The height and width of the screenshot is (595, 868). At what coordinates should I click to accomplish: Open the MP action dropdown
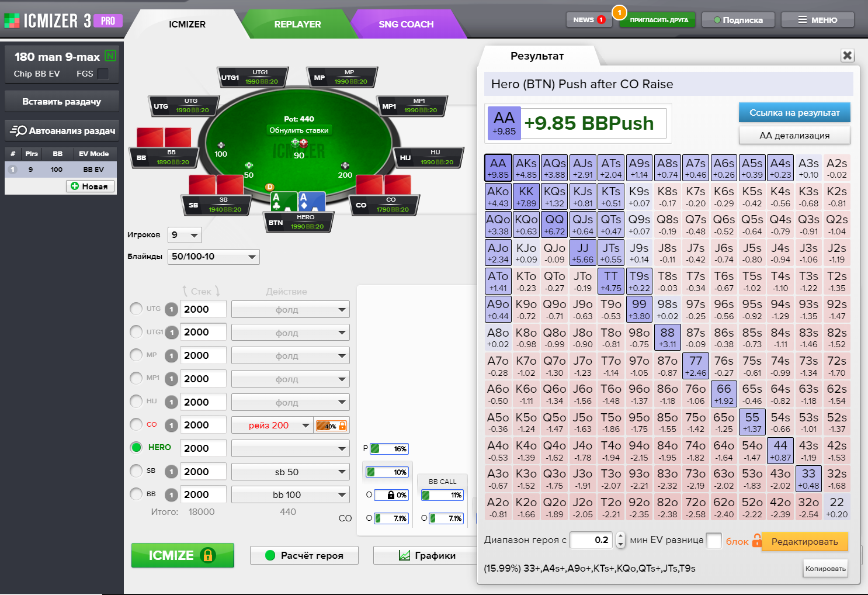[x=290, y=355]
